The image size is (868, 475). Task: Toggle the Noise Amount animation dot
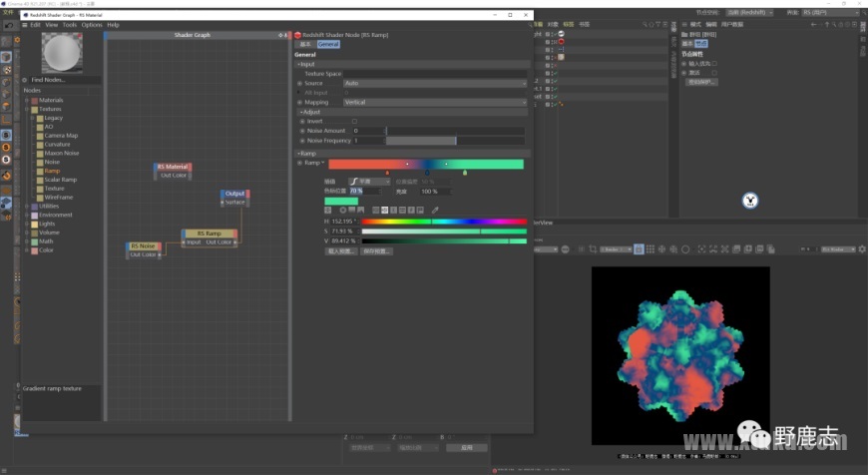(x=302, y=131)
